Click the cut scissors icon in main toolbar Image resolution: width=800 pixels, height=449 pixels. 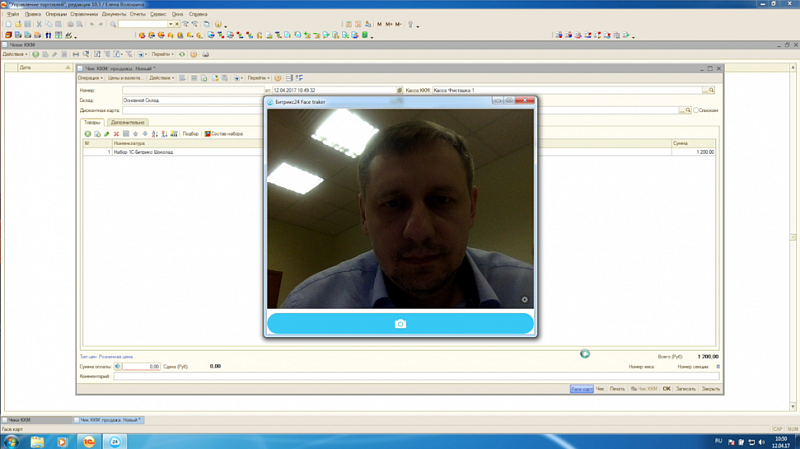click(39, 24)
